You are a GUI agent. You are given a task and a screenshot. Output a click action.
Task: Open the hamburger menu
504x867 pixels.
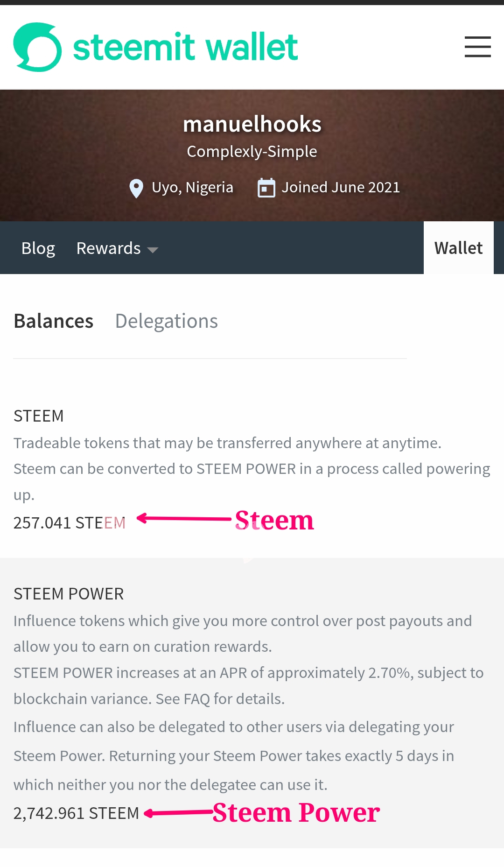477,47
